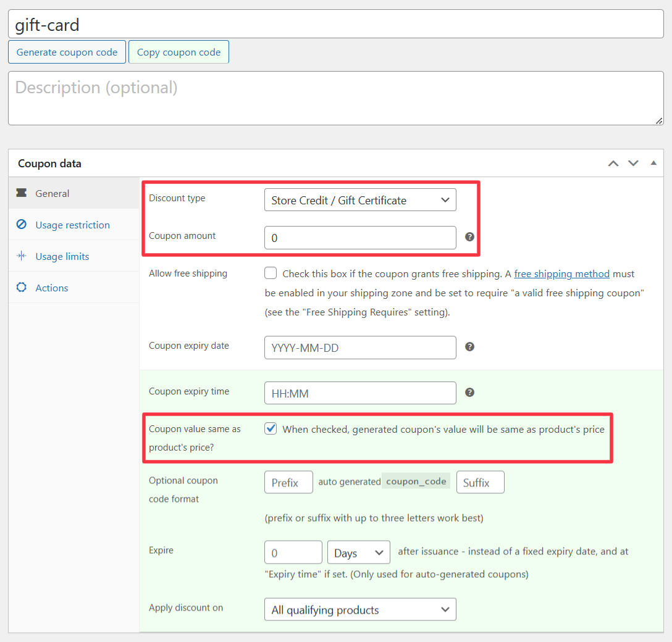Click the Coupon expiry date field

coord(360,348)
